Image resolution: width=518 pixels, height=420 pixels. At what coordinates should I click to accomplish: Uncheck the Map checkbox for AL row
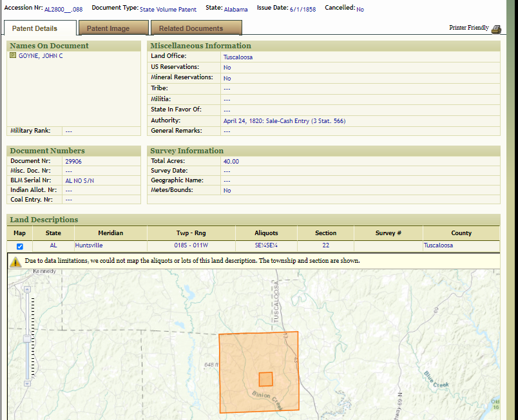19,246
